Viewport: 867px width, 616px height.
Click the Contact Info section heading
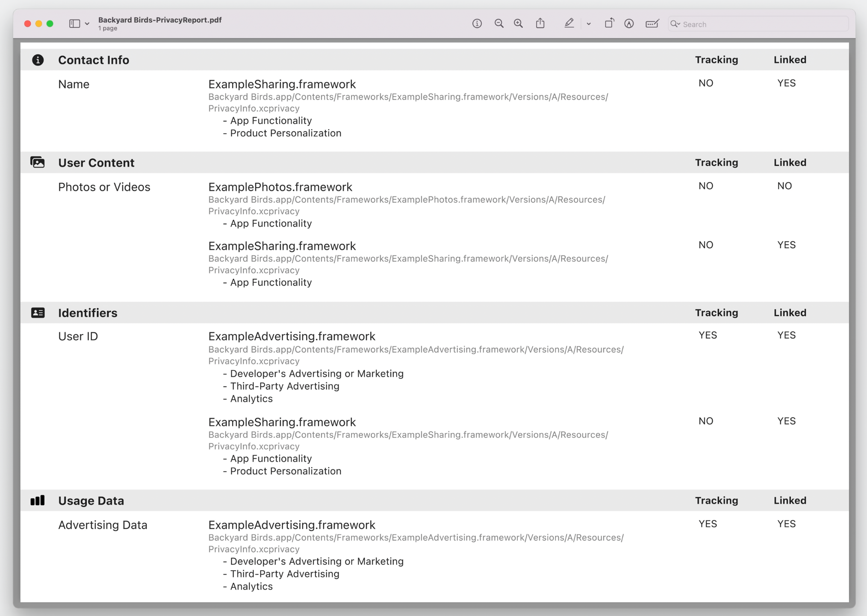pyautogui.click(x=94, y=60)
